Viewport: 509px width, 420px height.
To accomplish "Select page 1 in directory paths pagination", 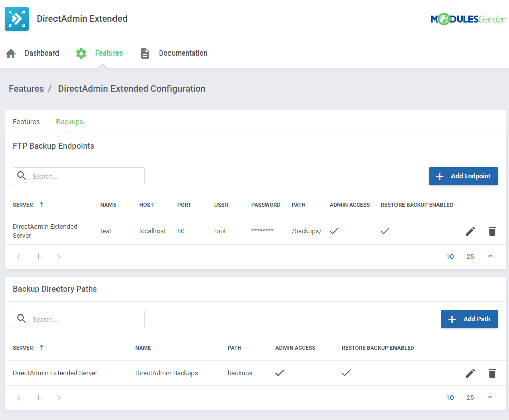I will point(39,398).
